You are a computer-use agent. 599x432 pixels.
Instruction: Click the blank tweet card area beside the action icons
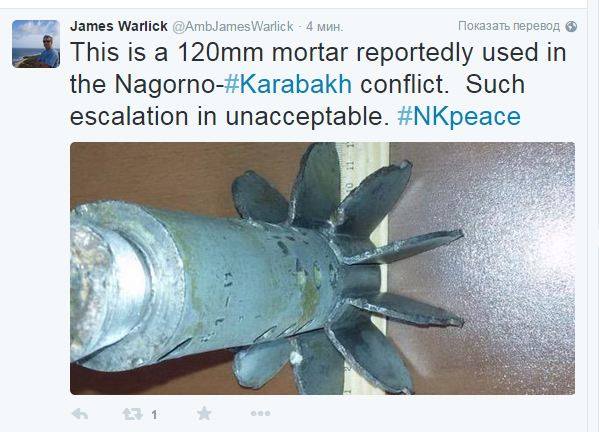(x=420, y=414)
